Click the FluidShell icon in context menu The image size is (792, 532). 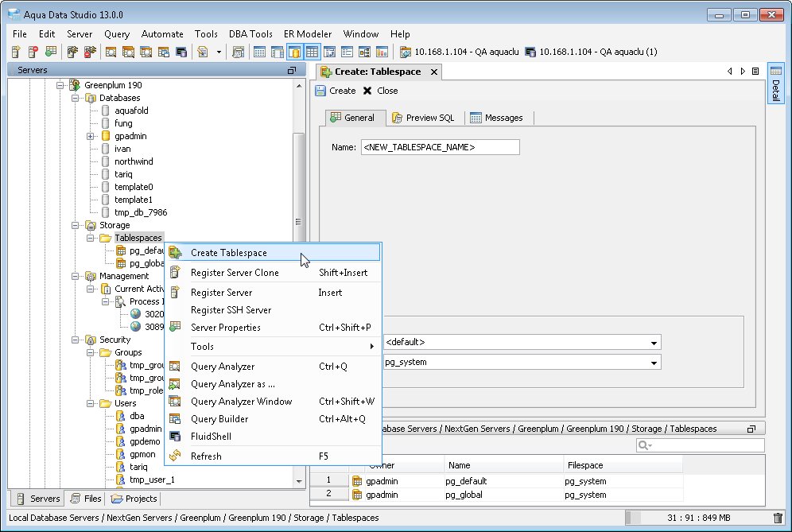click(175, 436)
